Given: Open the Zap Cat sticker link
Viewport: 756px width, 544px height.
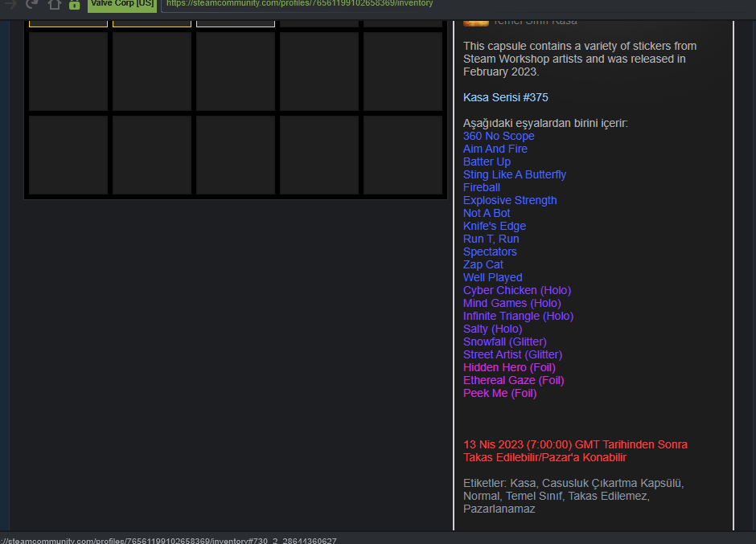Looking at the screenshot, I should pos(483,264).
